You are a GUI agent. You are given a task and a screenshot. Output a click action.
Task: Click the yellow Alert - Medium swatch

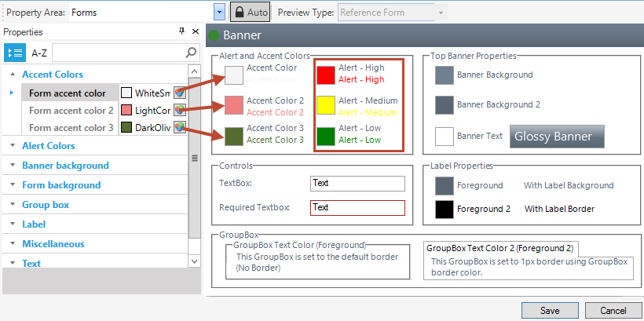326,105
